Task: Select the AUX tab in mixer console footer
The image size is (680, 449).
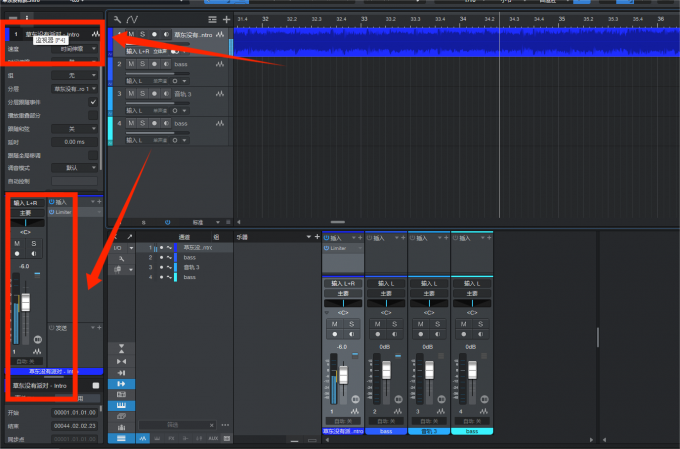Action: (x=213, y=438)
